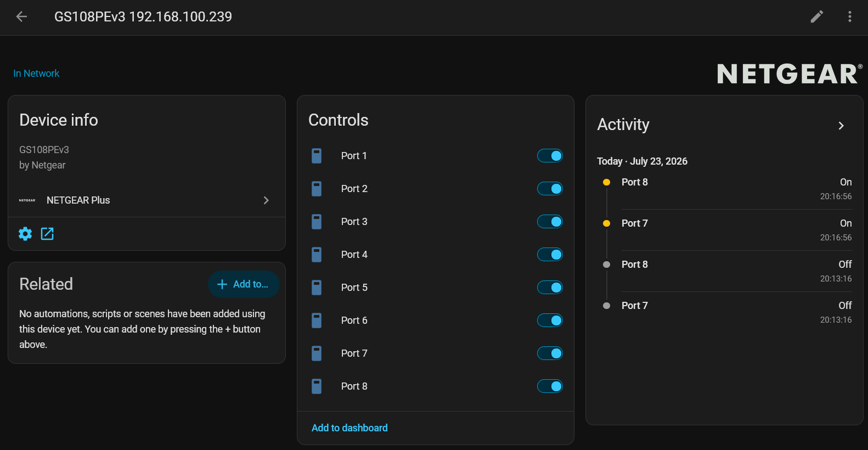The image size is (868, 450).
Task: Click the Port 8 switch icon
Action: pos(317,386)
